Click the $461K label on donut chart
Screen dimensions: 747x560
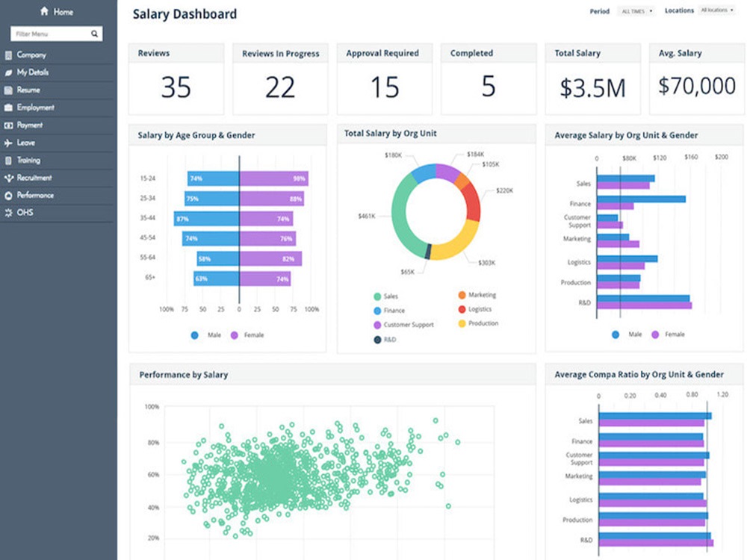[x=366, y=217]
